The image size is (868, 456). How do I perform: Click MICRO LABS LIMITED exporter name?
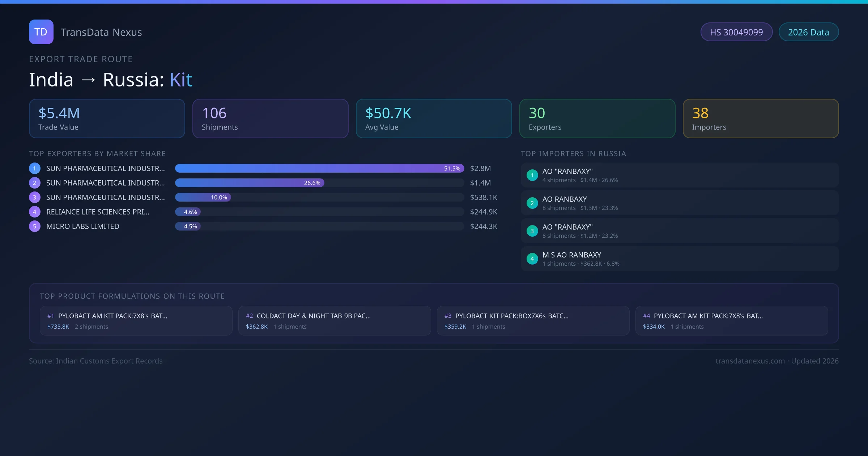tap(83, 226)
